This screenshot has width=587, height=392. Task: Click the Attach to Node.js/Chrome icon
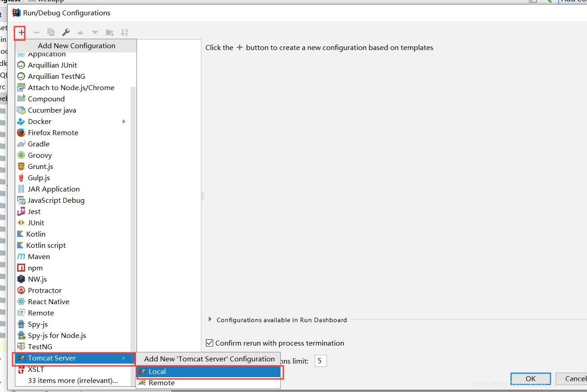[x=21, y=87]
